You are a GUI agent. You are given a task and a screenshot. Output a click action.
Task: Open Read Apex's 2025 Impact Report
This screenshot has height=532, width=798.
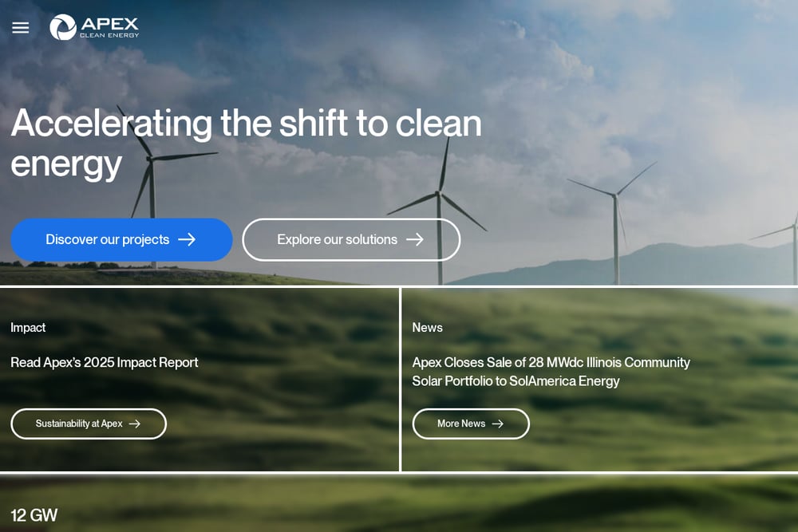pyautogui.click(x=105, y=362)
